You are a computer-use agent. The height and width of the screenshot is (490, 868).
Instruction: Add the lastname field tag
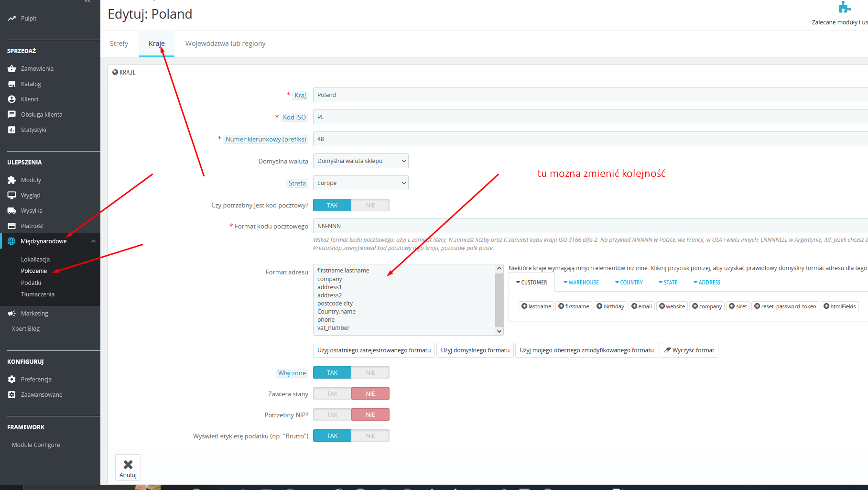(x=536, y=306)
